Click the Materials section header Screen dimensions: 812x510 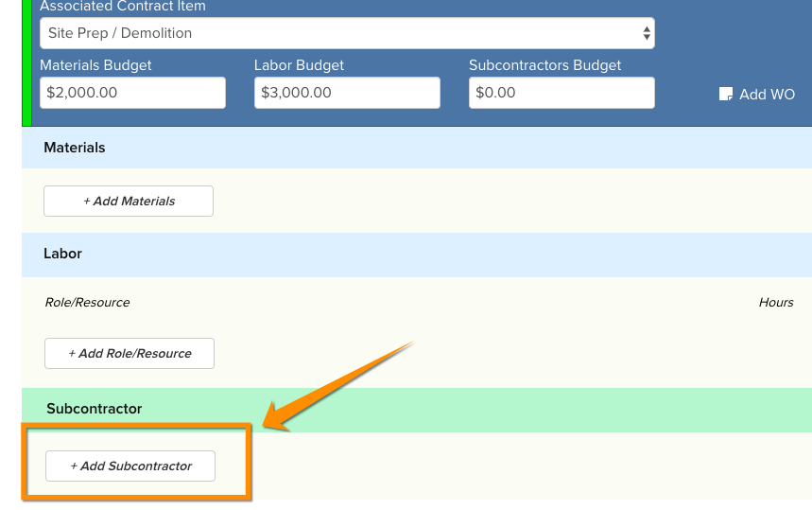(x=417, y=148)
